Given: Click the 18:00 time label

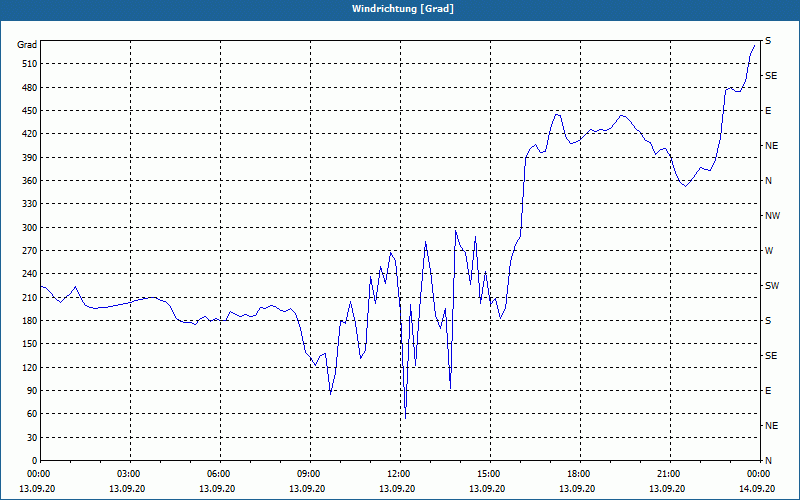Looking at the screenshot, I should click(580, 473).
